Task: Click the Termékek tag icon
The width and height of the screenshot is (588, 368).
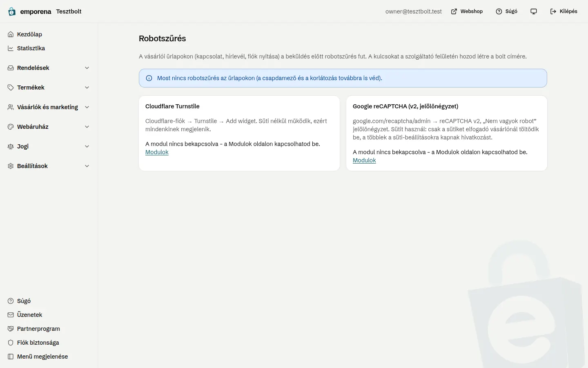Action: coord(11,88)
